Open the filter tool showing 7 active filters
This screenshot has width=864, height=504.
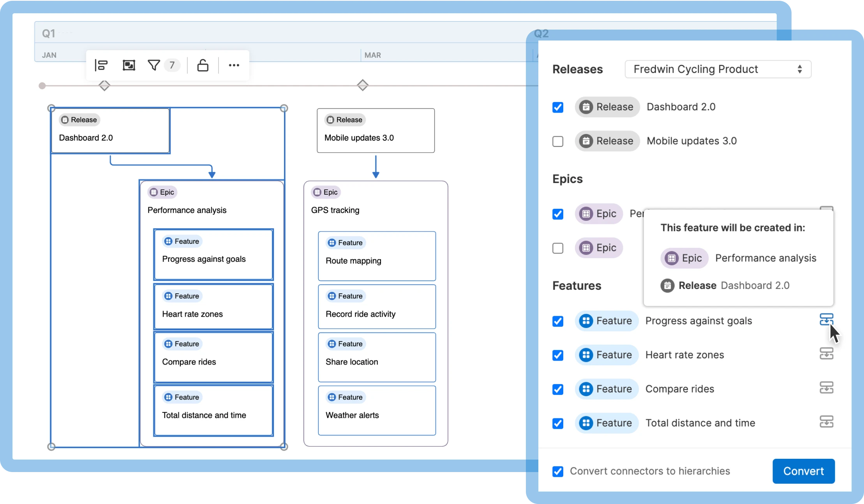[x=155, y=65]
